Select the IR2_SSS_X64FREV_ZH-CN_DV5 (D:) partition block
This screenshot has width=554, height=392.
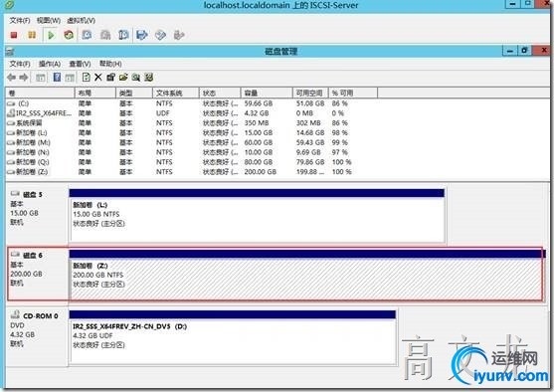(233, 337)
